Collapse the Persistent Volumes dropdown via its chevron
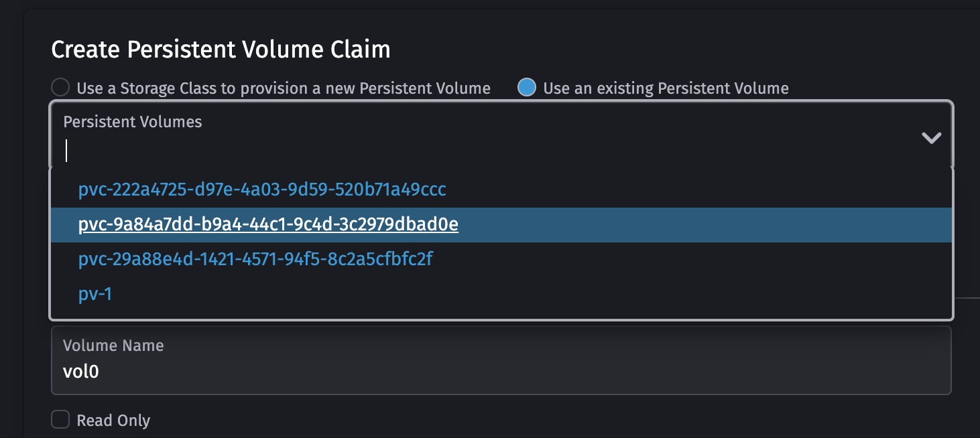The height and width of the screenshot is (438, 980). tap(932, 139)
